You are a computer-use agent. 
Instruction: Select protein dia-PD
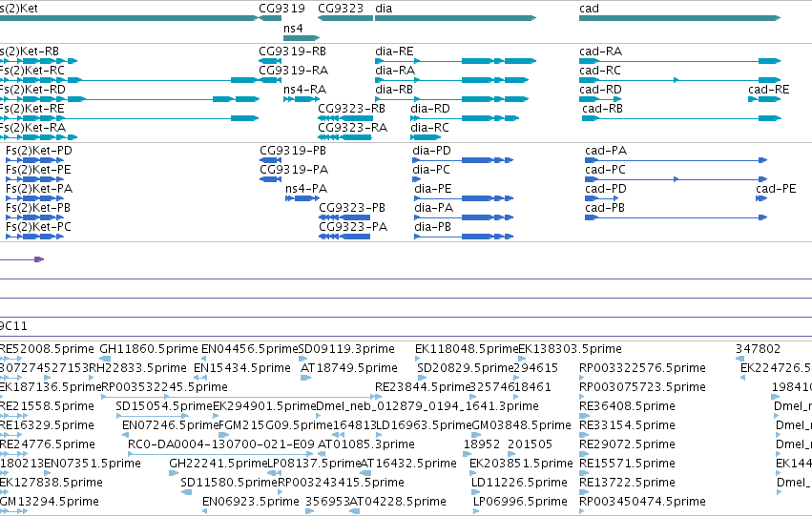point(463,160)
